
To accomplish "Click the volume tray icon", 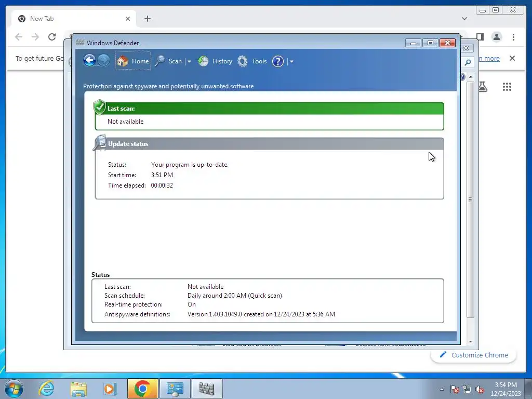I will 480,389.
